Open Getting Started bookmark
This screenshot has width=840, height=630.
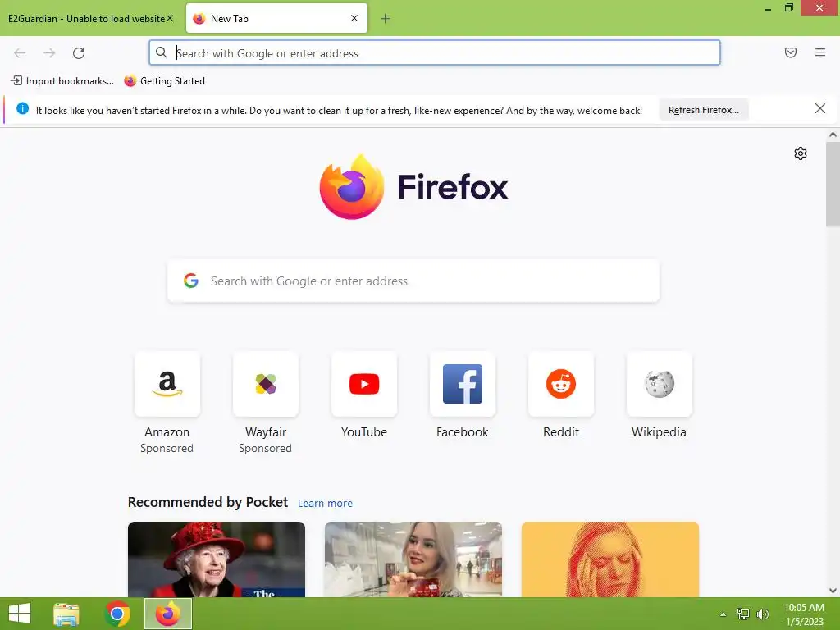(164, 81)
